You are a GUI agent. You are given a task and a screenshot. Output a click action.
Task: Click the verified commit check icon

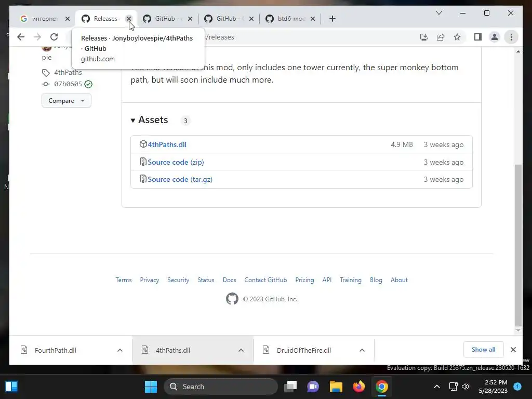click(88, 84)
